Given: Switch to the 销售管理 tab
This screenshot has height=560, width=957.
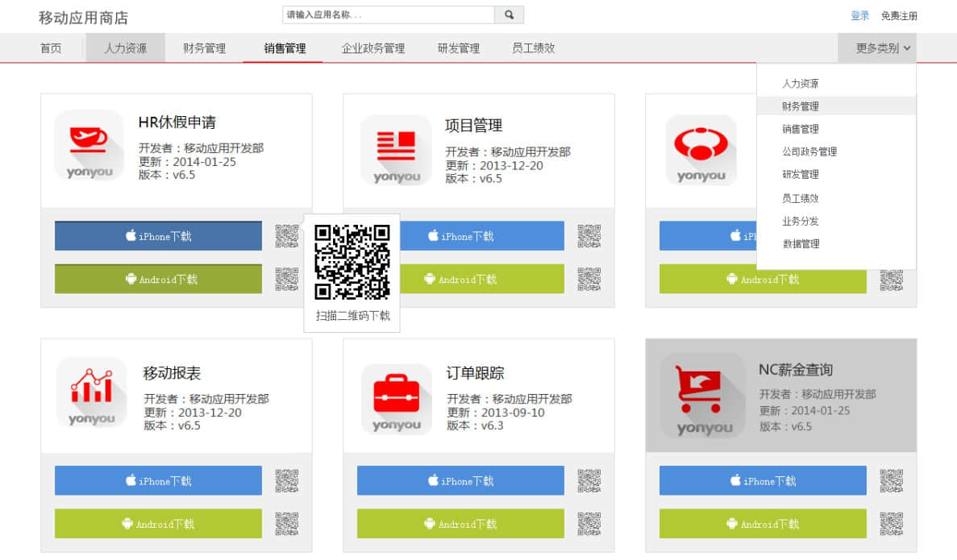Looking at the screenshot, I should [x=285, y=48].
